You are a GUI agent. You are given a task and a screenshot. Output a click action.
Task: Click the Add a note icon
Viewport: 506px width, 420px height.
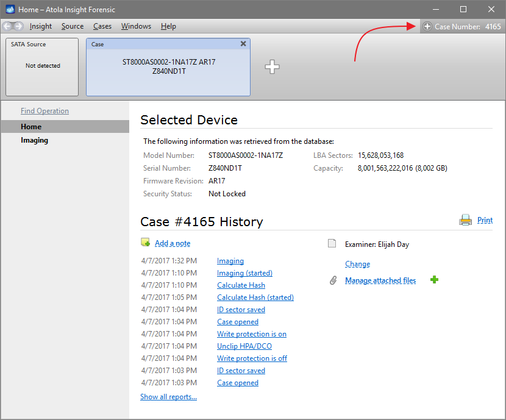pos(146,243)
